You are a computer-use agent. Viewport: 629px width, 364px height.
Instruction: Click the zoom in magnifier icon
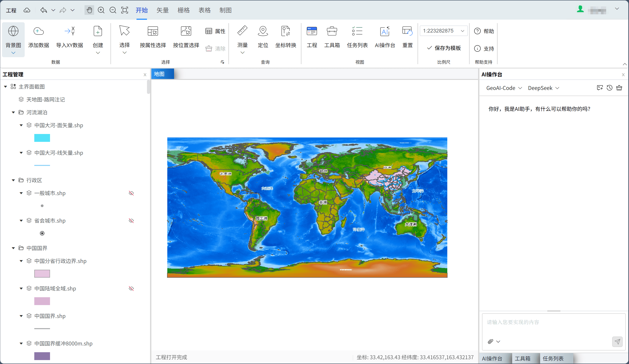[101, 10]
